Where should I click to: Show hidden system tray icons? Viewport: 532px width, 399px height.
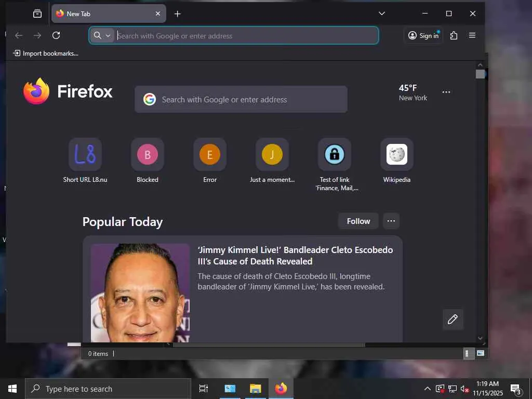428,389
